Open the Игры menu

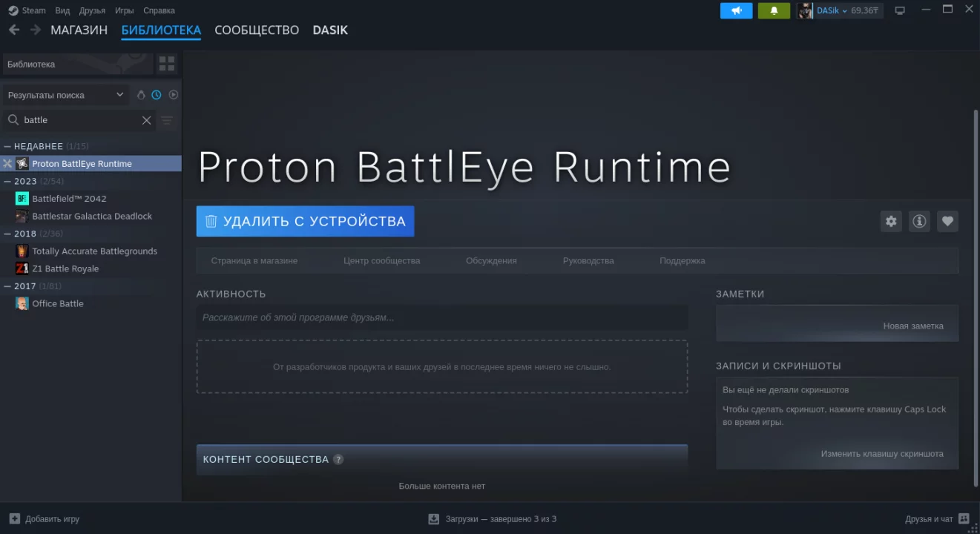click(125, 10)
